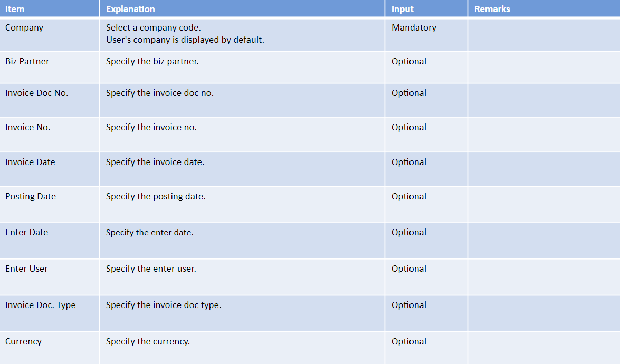This screenshot has width=620, height=364.
Task: Click Optional cell in Enter User row
Action: coord(426,277)
